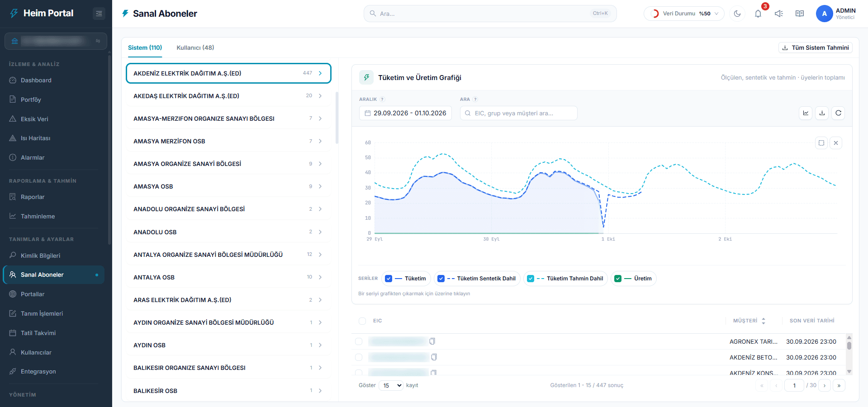Go to next results page
The width and height of the screenshot is (868, 407).
point(825,385)
